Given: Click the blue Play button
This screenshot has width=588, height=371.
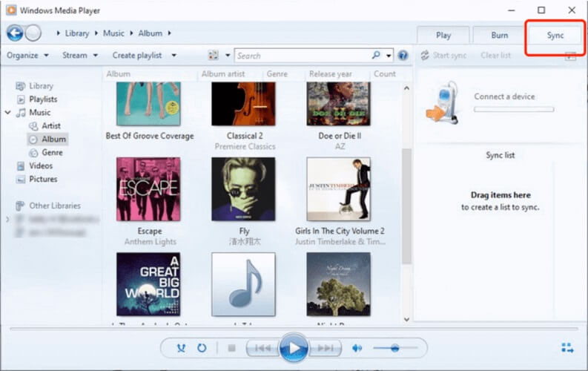Looking at the screenshot, I should 294,347.
